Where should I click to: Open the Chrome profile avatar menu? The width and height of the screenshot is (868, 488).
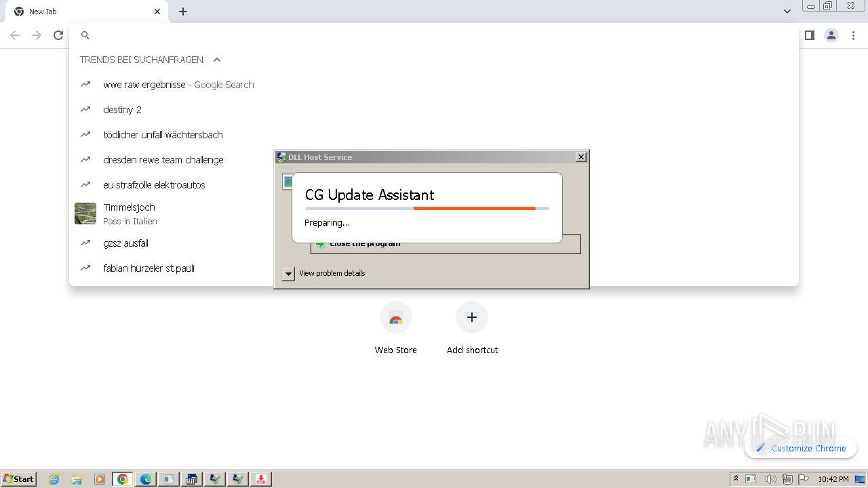pos(831,35)
